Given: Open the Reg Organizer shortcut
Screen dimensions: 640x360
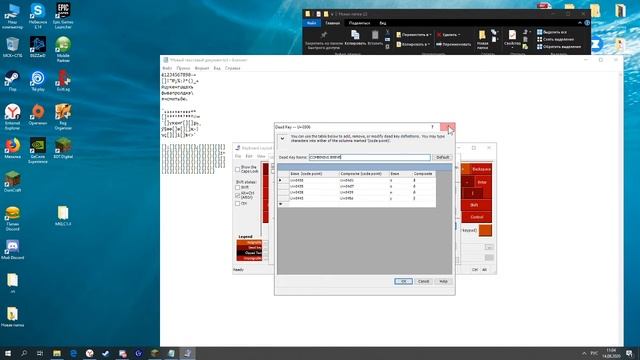Looking at the screenshot, I should pos(63,117).
